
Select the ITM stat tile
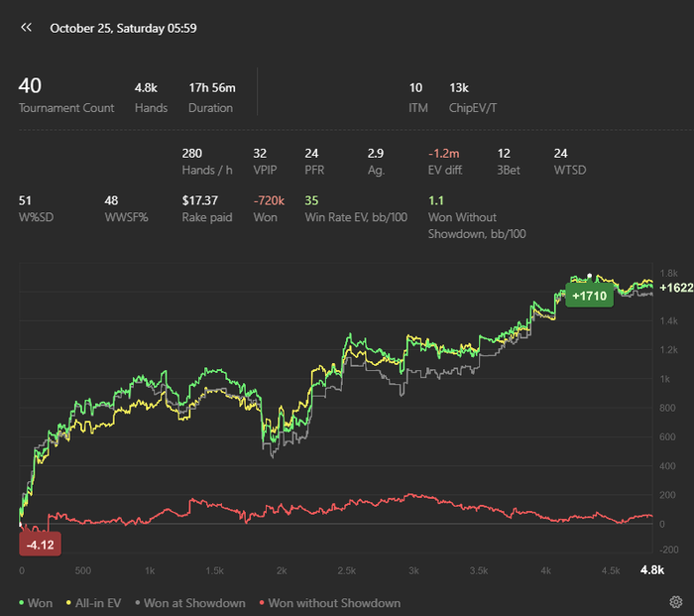coord(417,96)
